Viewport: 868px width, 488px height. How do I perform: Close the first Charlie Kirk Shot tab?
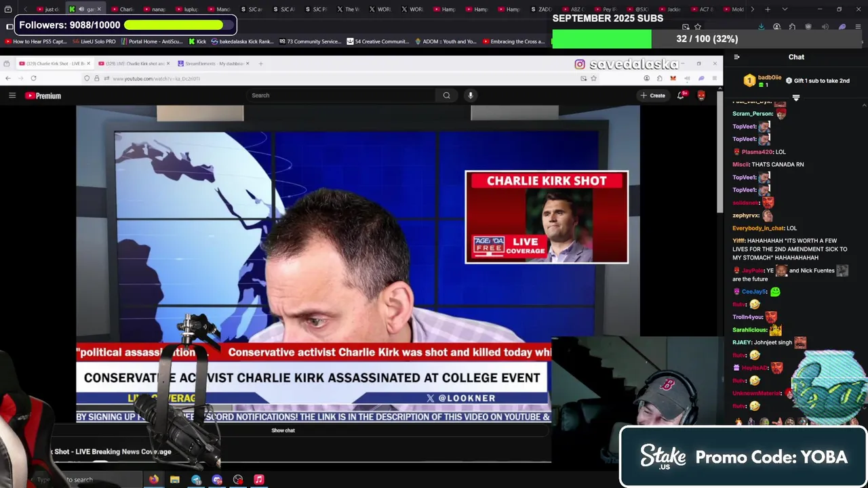click(87, 64)
